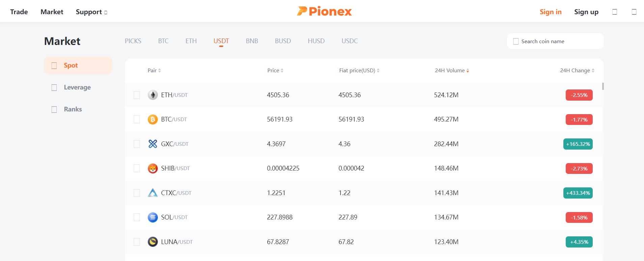Select Leverage in the sidebar

point(78,87)
